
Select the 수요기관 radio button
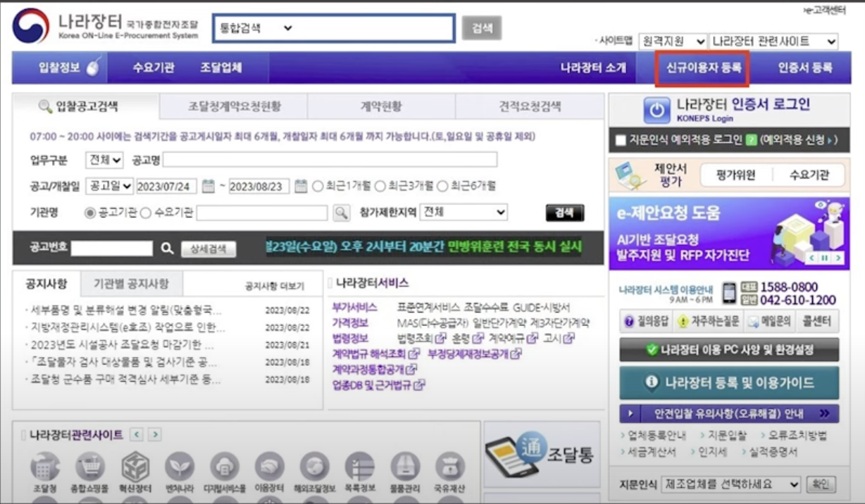[146, 213]
